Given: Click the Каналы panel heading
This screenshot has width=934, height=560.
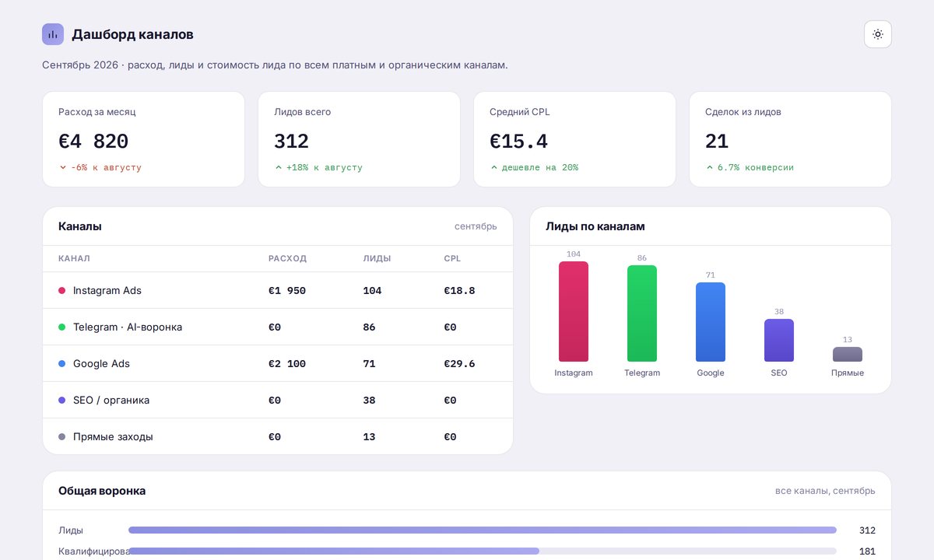Looking at the screenshot, I should pyautogui.click(x=80, y=226).
